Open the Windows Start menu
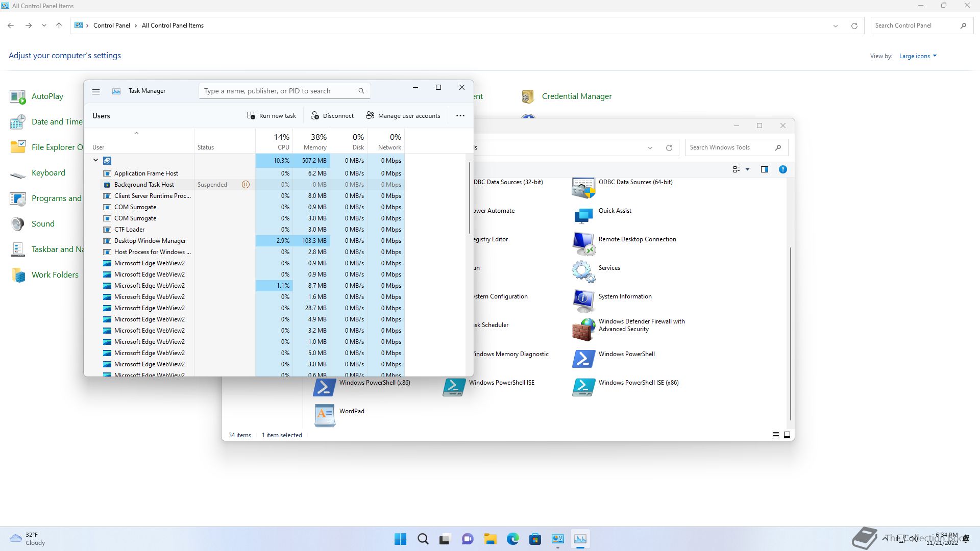The image size is (980, 551). [x=401, y=539]
